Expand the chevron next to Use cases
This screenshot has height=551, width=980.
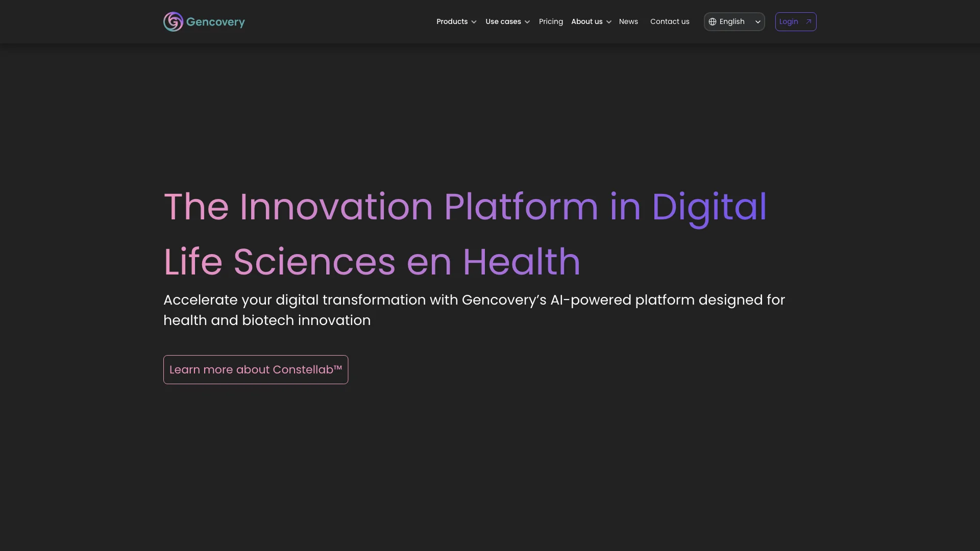[527, 22]
